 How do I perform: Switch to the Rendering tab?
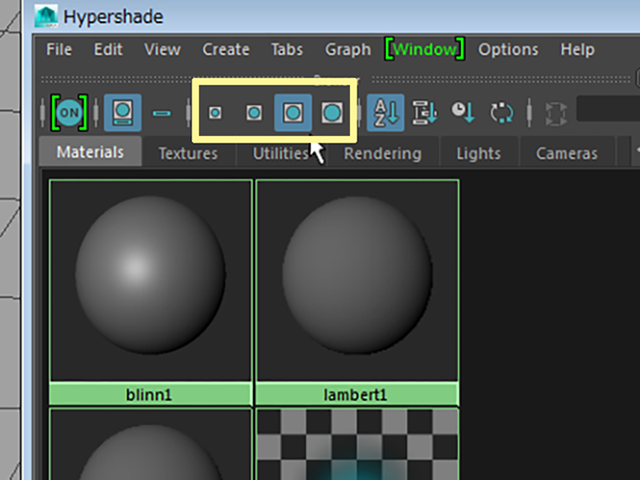[382, 153]
